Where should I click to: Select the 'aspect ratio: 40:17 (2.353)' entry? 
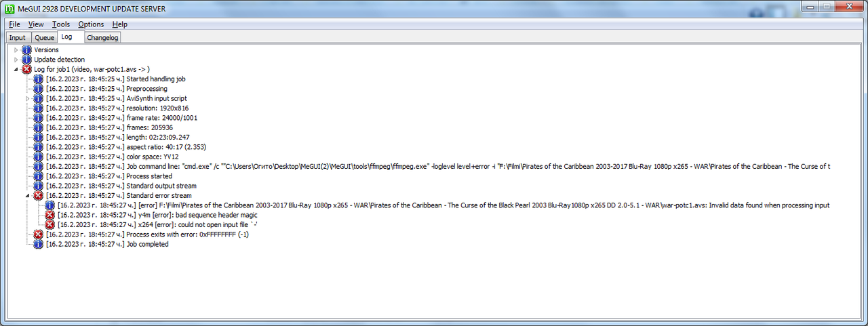(x=126, y=147)
